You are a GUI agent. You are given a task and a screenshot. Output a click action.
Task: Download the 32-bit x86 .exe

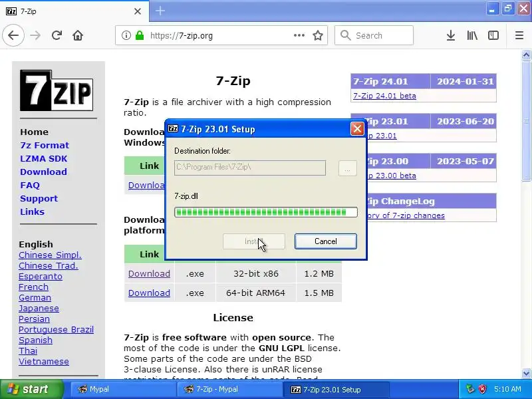(x=149, y=273)
